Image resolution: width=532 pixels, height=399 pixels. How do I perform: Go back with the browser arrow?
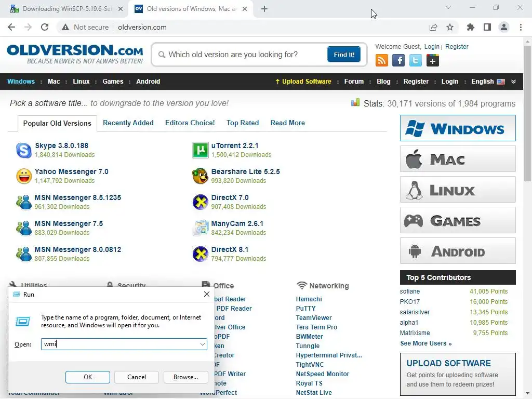[11, 27]
